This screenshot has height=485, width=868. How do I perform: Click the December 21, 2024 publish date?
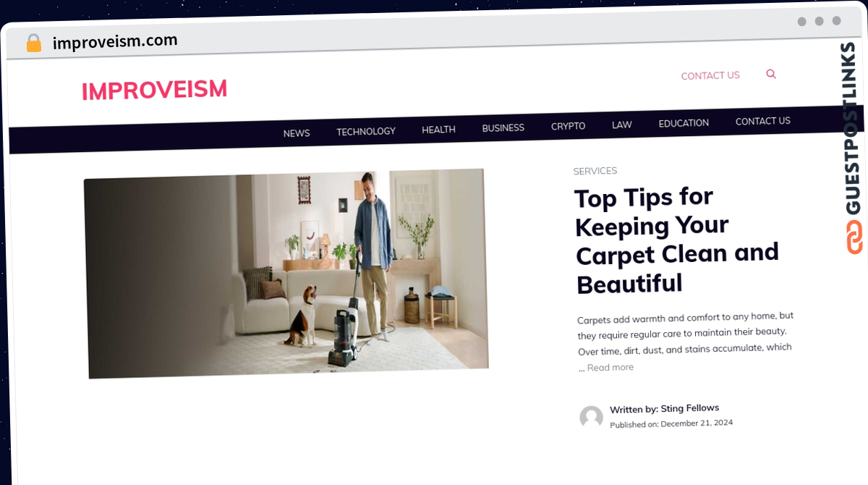pos(697,423)
